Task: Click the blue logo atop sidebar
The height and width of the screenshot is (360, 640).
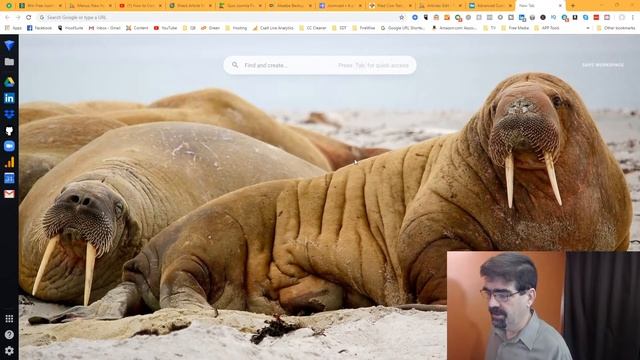Action: coord(9,45)
